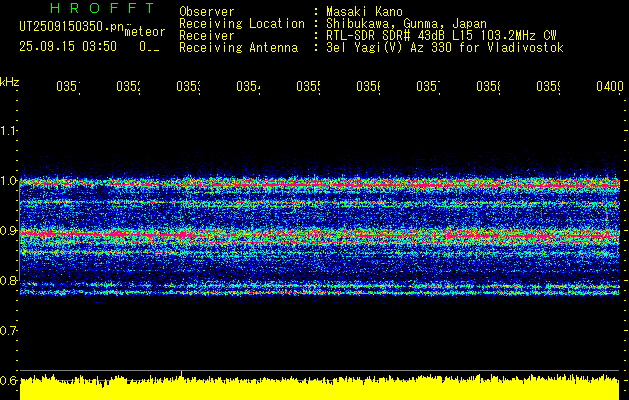
Task: Click the 3el Yagi antenna description
Action: click(x=445, y=48)
